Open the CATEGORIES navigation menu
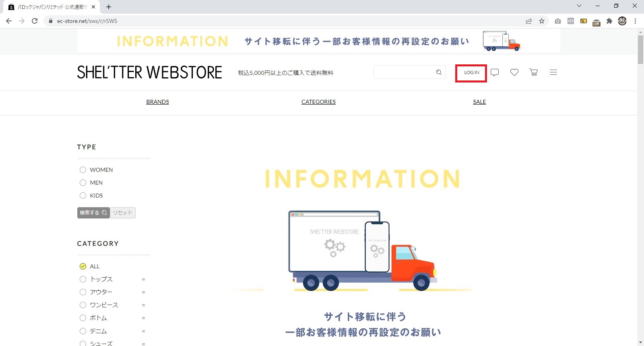The image size is (644, 346). [x=318, y=102]
